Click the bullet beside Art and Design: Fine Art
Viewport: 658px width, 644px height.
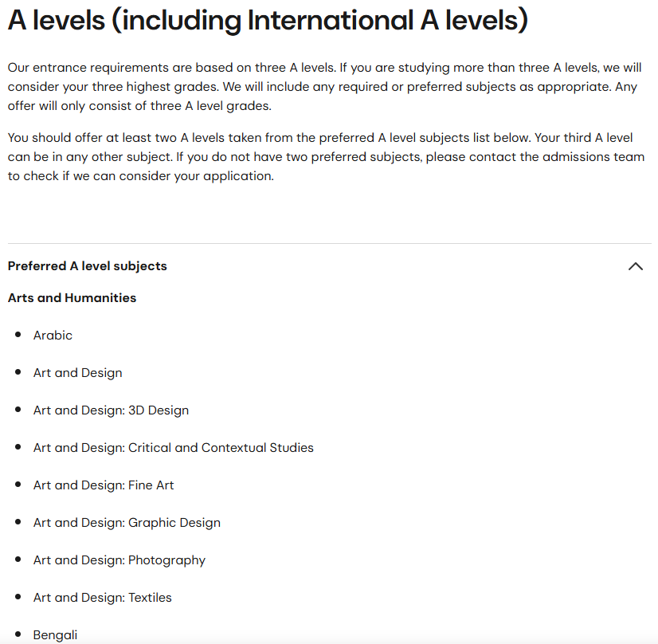click(x=18, y=485)
